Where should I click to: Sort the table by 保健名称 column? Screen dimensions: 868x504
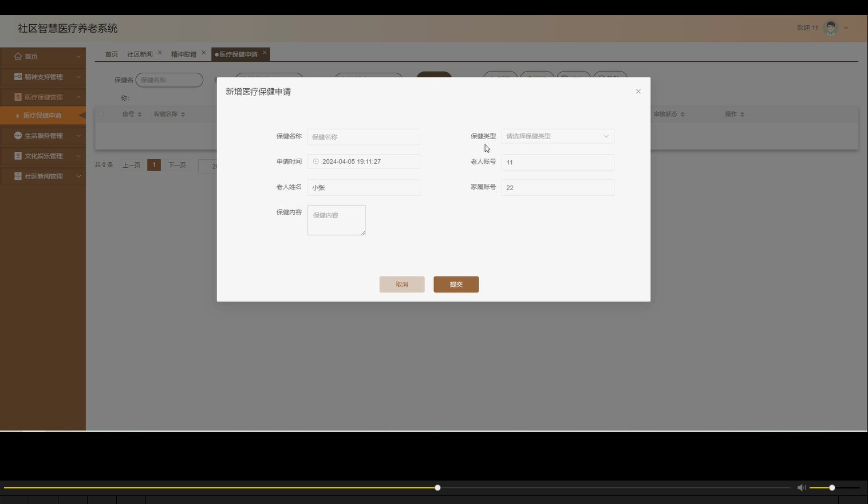pos(183,115)
